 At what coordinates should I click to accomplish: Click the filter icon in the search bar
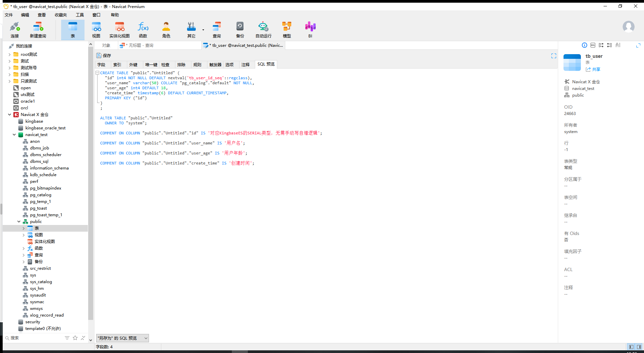(67, 338)
